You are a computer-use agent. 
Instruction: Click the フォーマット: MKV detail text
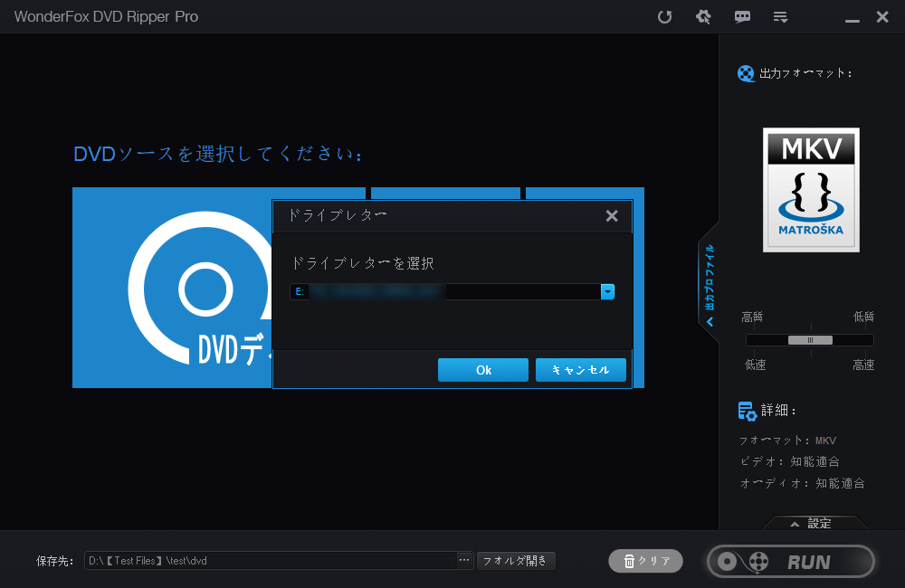pyautogui.click(x=788, y=441)
